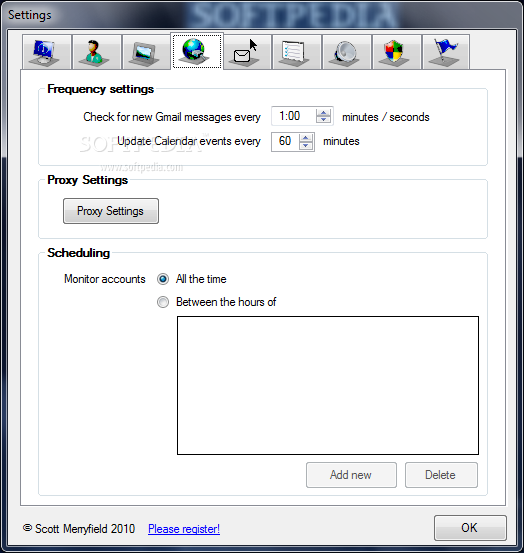Click the Delete schedule button
524x553 pixels.
(x=441, y=475)
